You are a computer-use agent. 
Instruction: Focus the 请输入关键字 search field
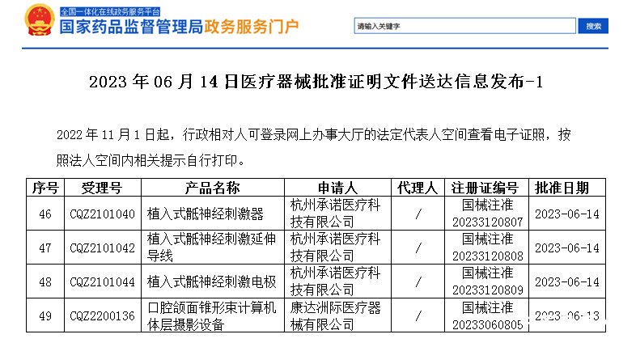464,27
